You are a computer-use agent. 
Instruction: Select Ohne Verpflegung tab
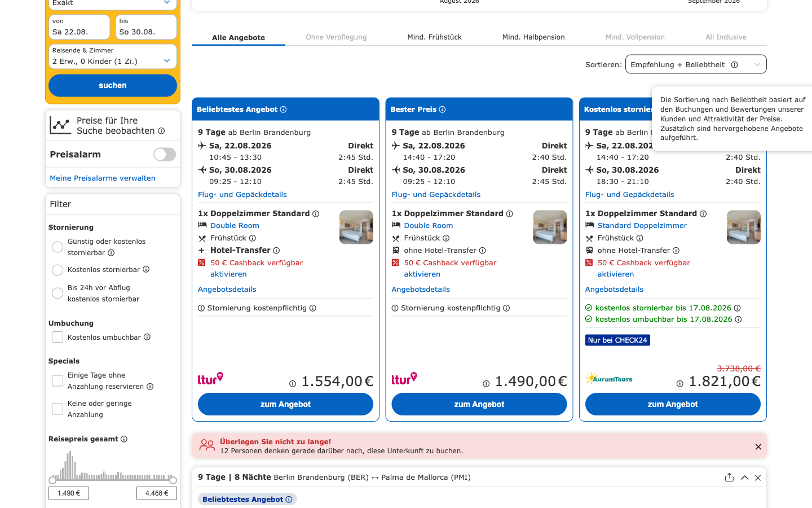tap(336, 37)
